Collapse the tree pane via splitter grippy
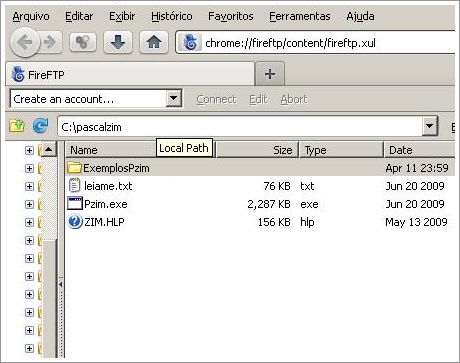This screenshot has height=363, width=460. pos(61,284)
